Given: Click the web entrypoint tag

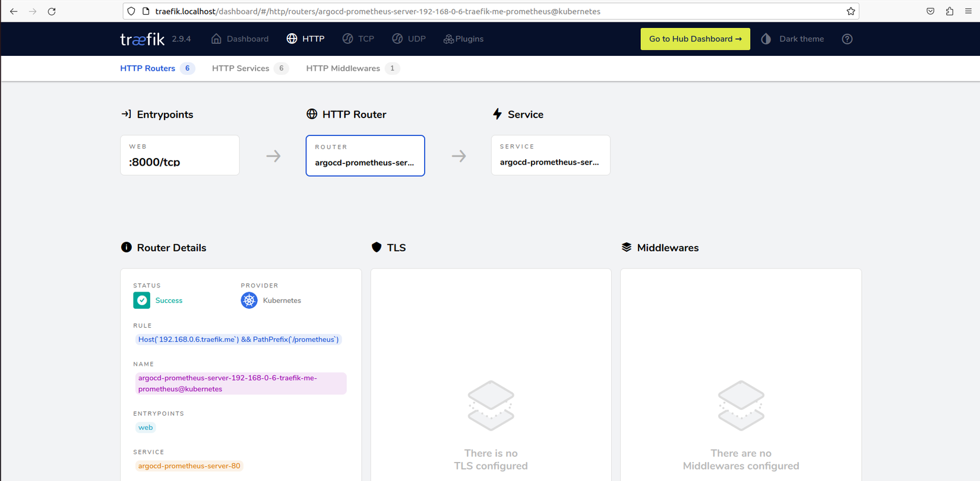Looking at the screenshot, I should coord(146,428).
